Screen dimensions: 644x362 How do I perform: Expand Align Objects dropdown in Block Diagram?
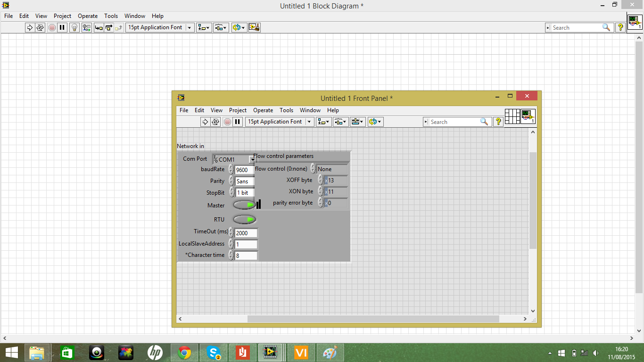coord(204,27)
